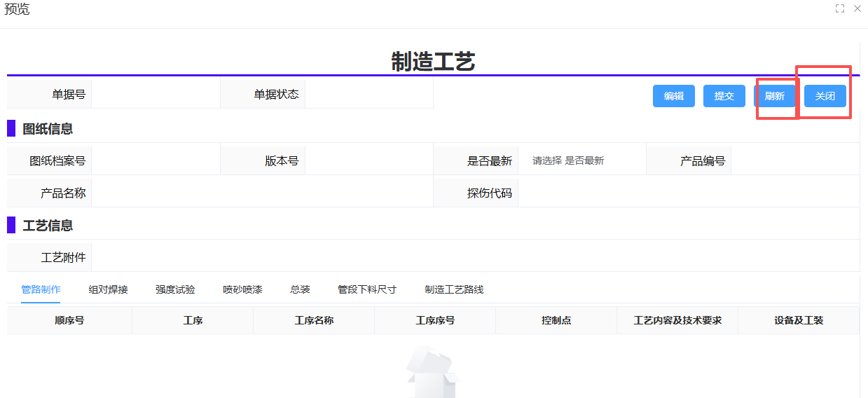Show the 制造工艺路线 tab
Viewport: 868px width, 398px height.
coord(454,289)
